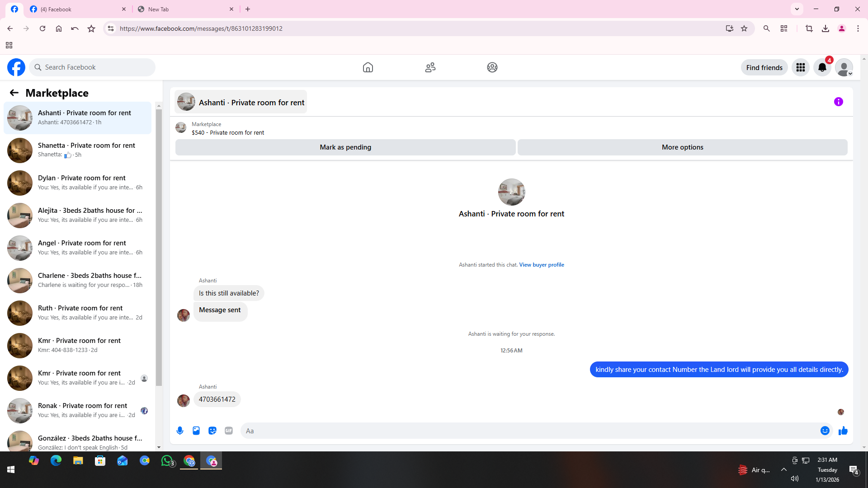Open conversation information purple icon
Image resolution: width=868 pixels, height=488 pixels.
click(x=838, y=102)
